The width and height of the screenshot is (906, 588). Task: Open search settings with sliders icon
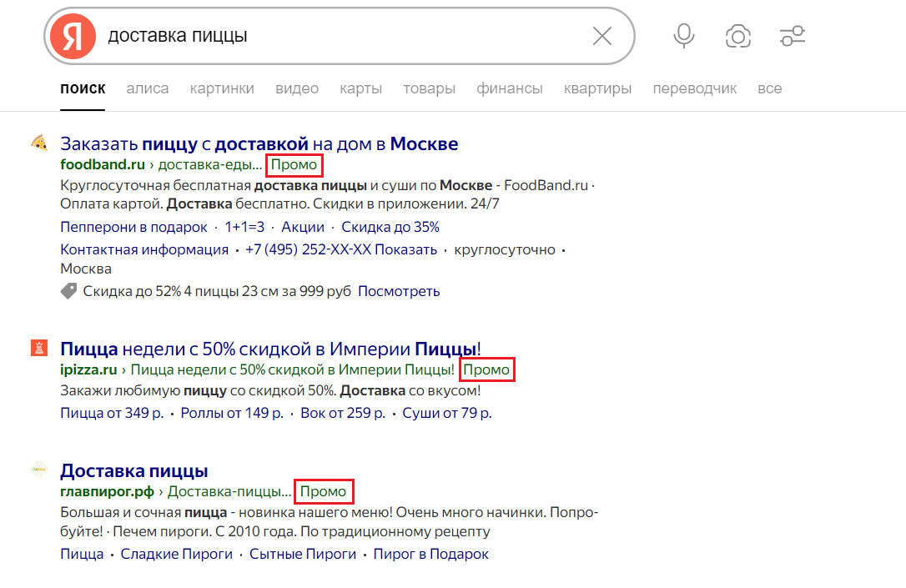[792, 36]
